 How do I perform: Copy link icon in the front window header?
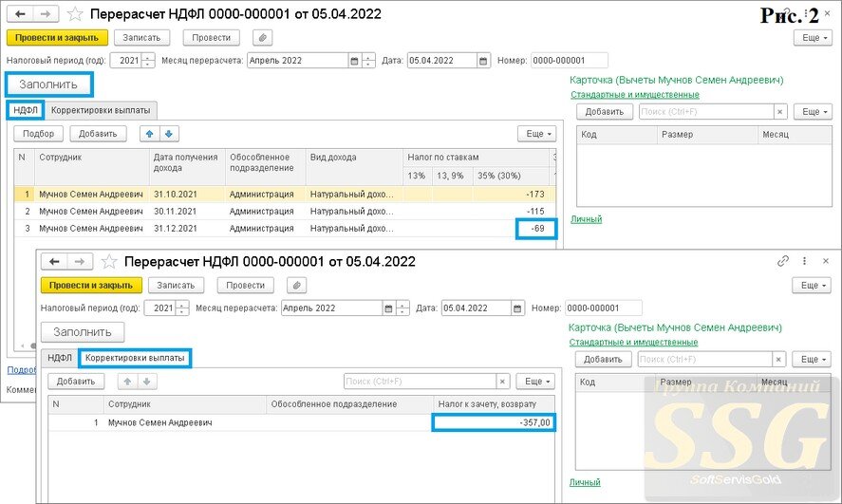coord(783,261)
